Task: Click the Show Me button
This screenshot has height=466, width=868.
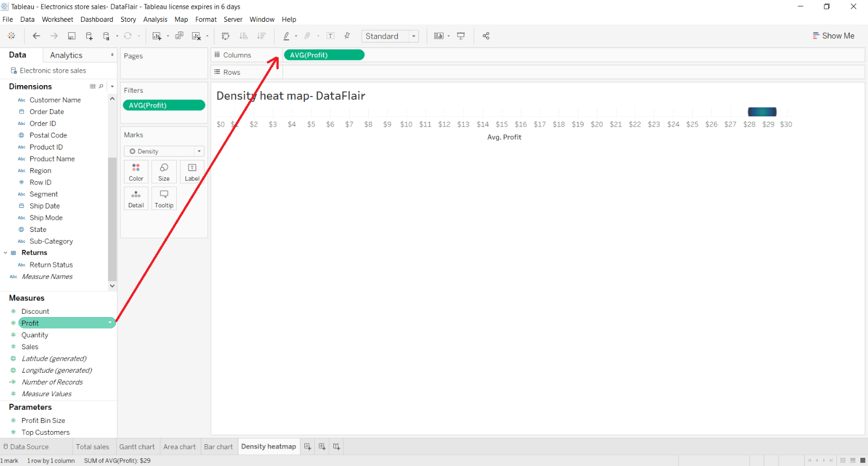Action: pyautogui.click(x=833, y=35)
